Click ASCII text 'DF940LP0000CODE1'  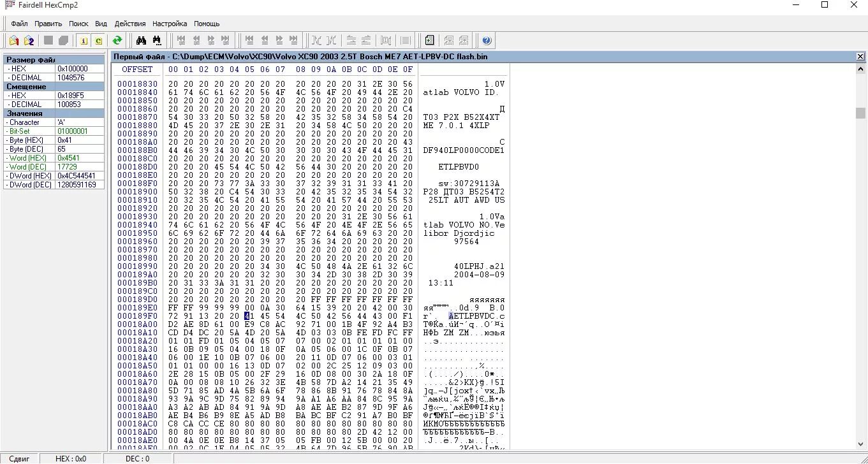pos(464,150)
